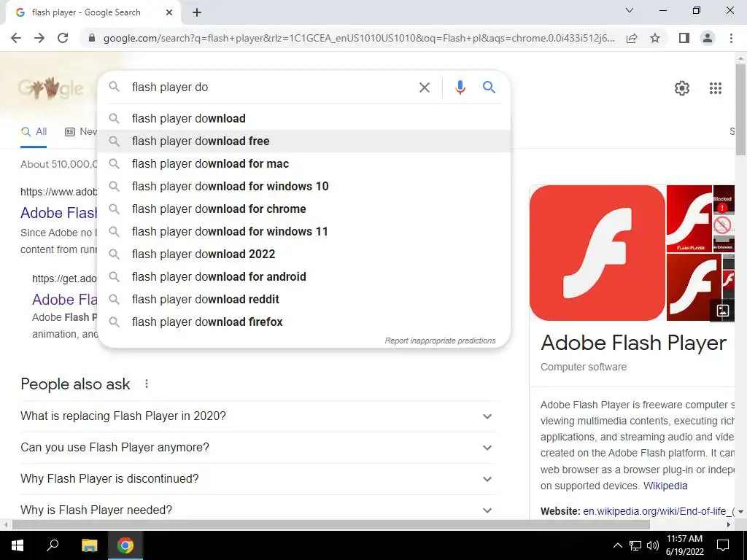Screen dimensions: 747x560
Task: Click the blue search magnifier button
Action: tap(489, 87)
